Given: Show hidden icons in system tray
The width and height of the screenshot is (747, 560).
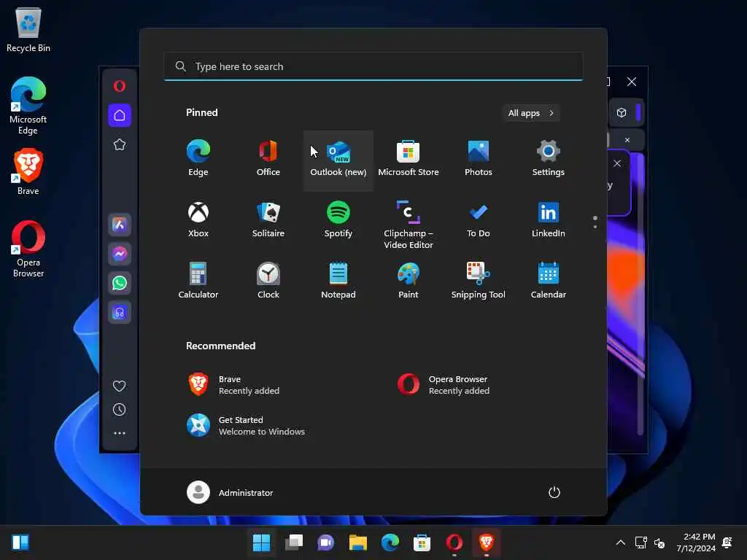Looking at the screenshot, I should 621,542.
